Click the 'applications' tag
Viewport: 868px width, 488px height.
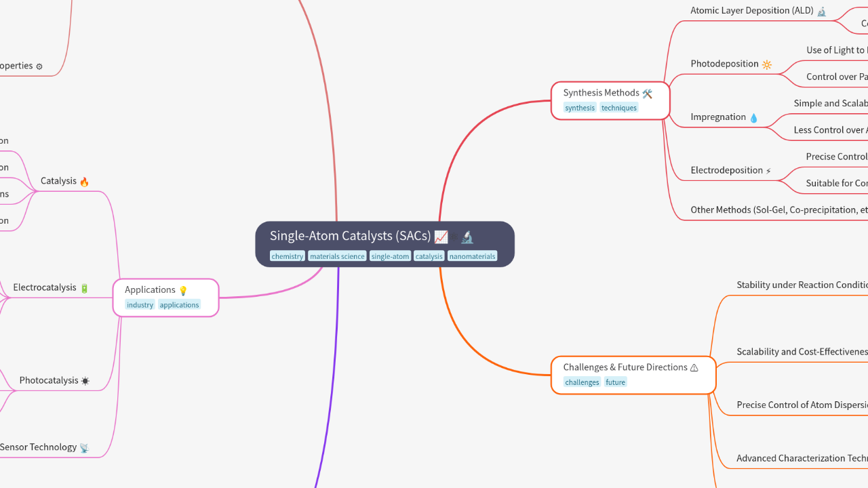180,305
